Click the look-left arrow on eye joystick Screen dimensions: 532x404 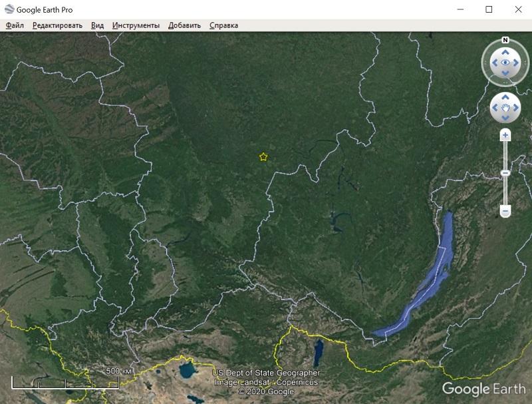click(494, 63)
